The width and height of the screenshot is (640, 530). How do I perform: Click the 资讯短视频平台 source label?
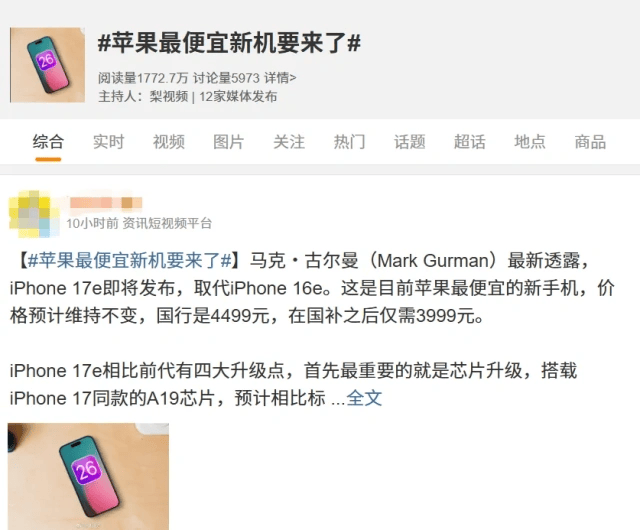(x=167, y=223)
